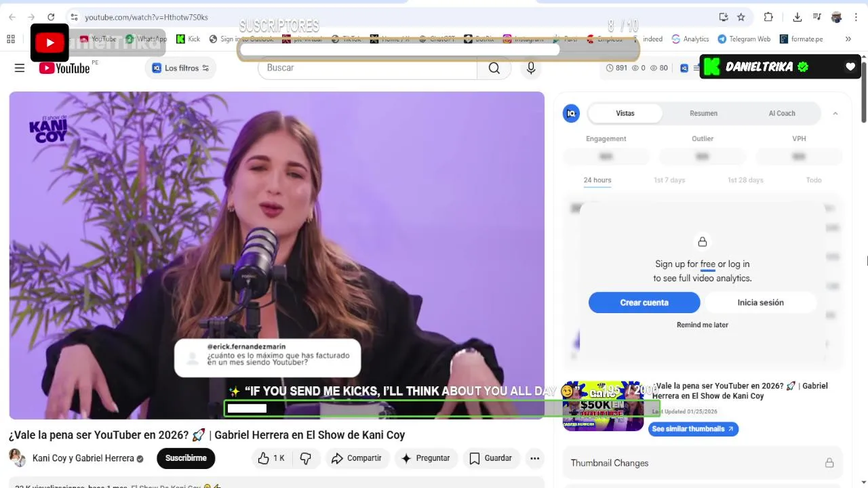Screen dimensions: 868x488
Task: Click the lock icon beside Thumbnail Changes
Action: coord(829,463)
